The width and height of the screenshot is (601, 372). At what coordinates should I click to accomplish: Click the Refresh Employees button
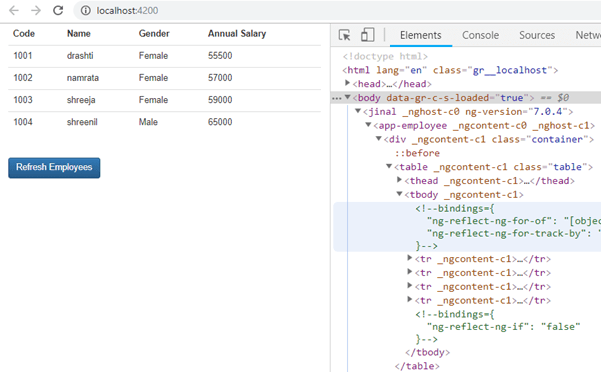pos(54,168)
